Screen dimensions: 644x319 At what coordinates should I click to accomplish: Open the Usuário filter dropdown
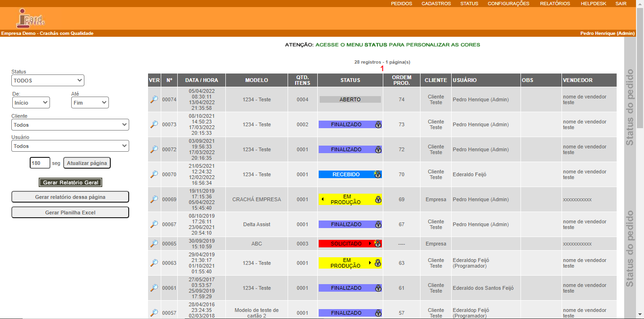click(70, 146)
